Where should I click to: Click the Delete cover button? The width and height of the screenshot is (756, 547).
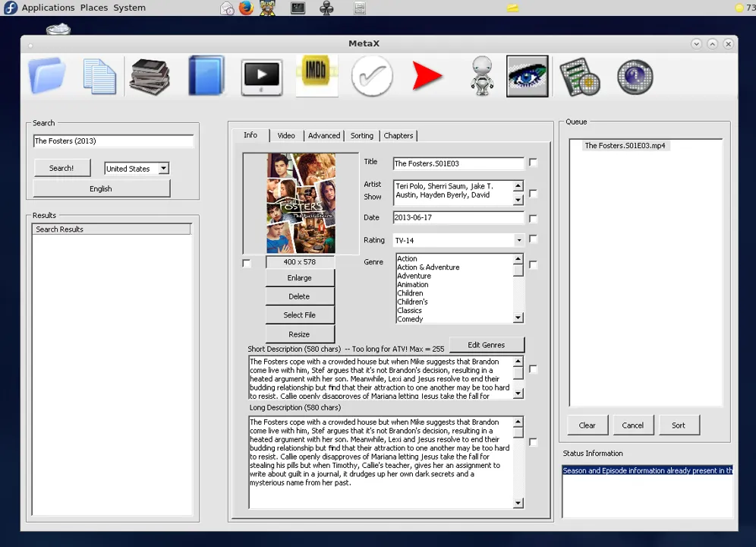tap(299, 296)
